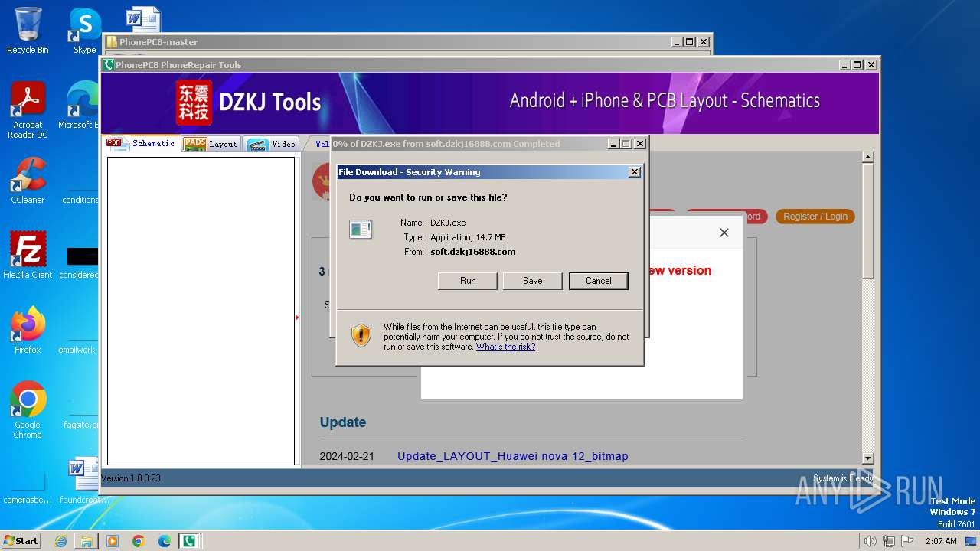Click Cancel in the security warning

(x=599, y=281)
